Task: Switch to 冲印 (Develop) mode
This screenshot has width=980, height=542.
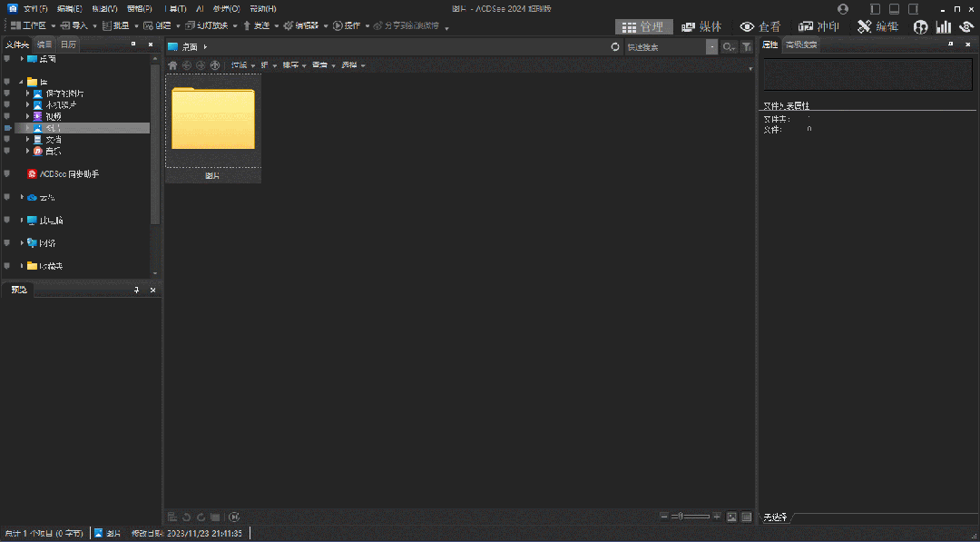Action: click(x=818, y=27)
